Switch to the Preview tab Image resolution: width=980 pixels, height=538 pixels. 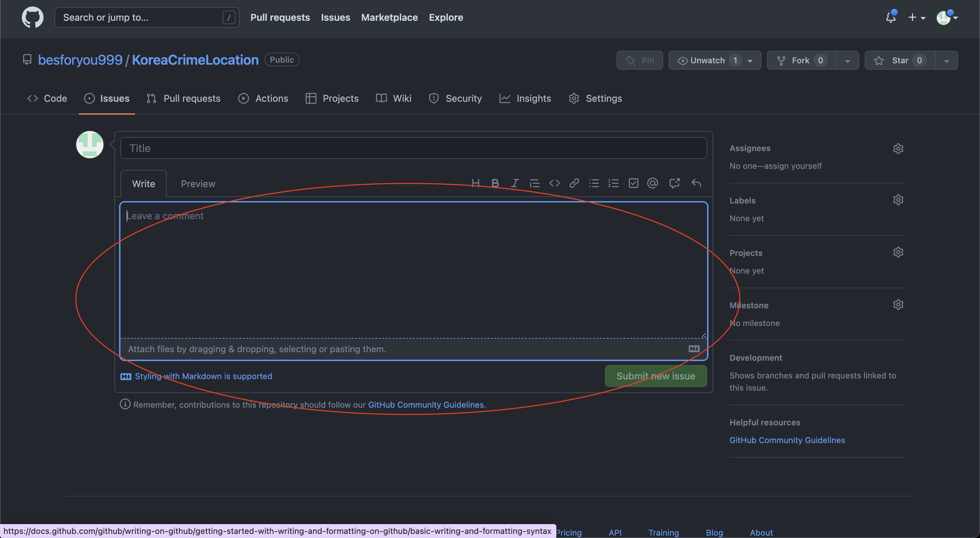point(198,184)
